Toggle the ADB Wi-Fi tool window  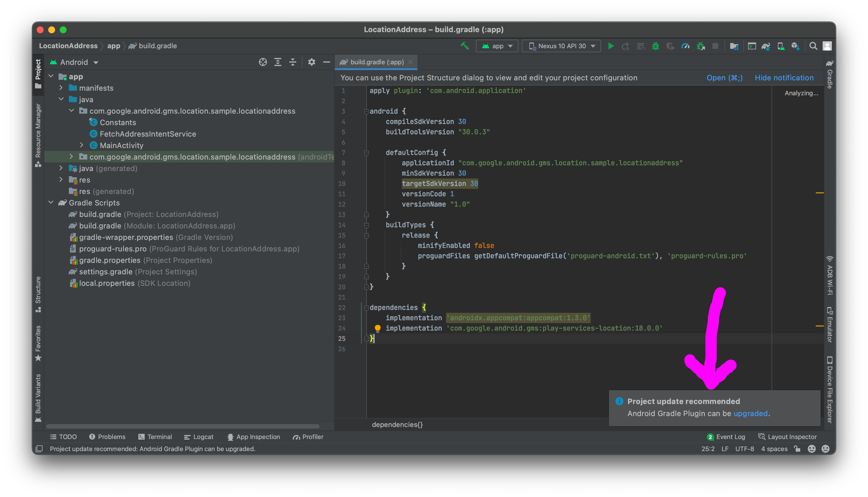[830, 275]
